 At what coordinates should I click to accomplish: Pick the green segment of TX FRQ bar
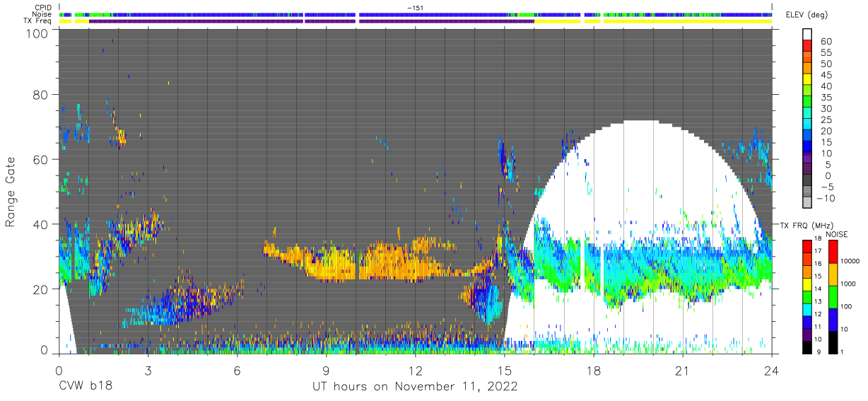tap(806, 296)
